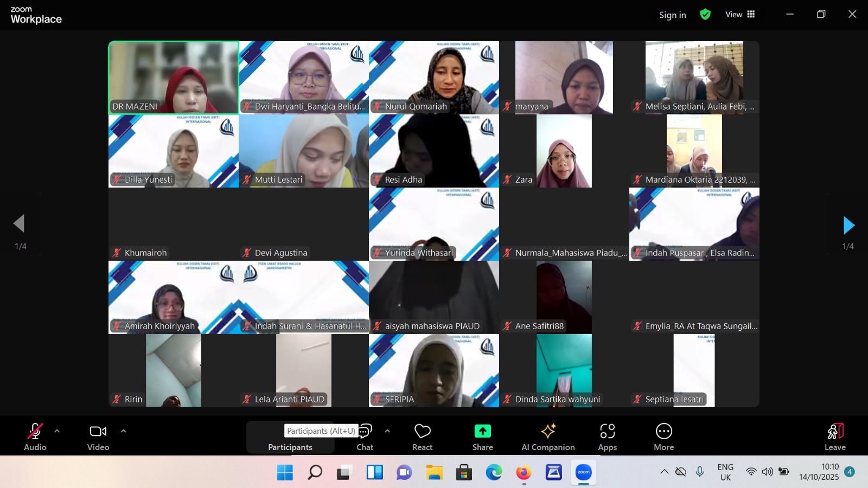Open File Explorer from taskbar

point(434,472)
